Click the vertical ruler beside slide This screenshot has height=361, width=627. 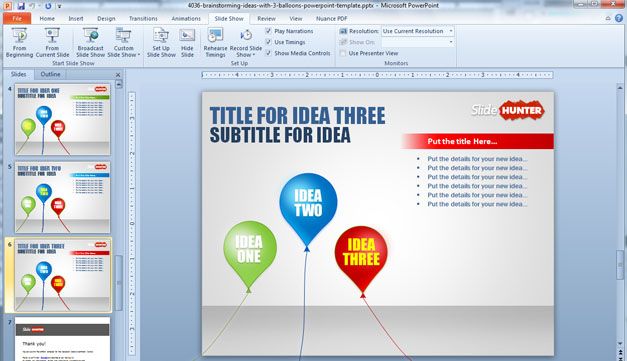(132, 223)
